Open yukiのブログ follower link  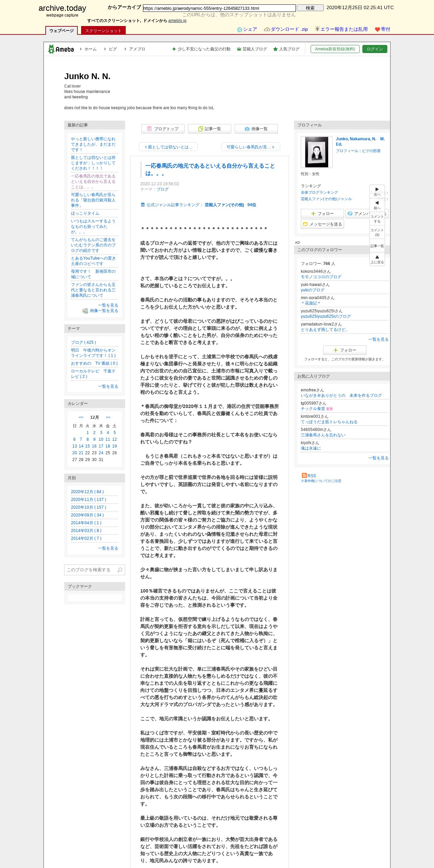click(x=313, y=290)
